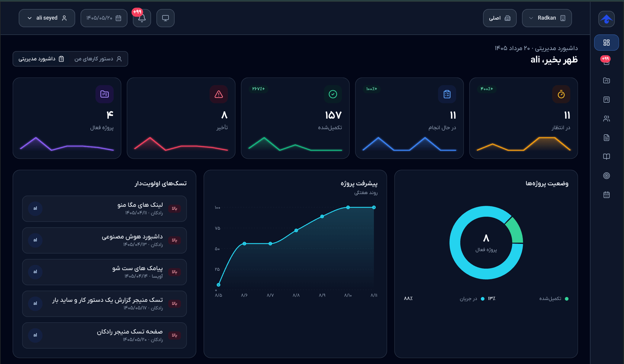The image size is (624, 364).
Task: Click the value ۱۱ on در حال انجام card
Action: (x=453, y=115)
